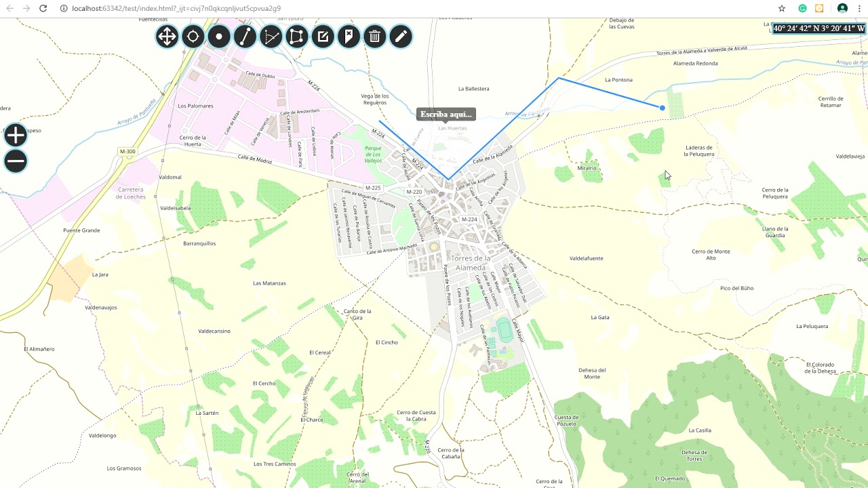Image resolution: width=868 pixels, height=488 pixels.
Task: Click the 'Cerro de Monte Alto' label
Action: click(711, 254)
